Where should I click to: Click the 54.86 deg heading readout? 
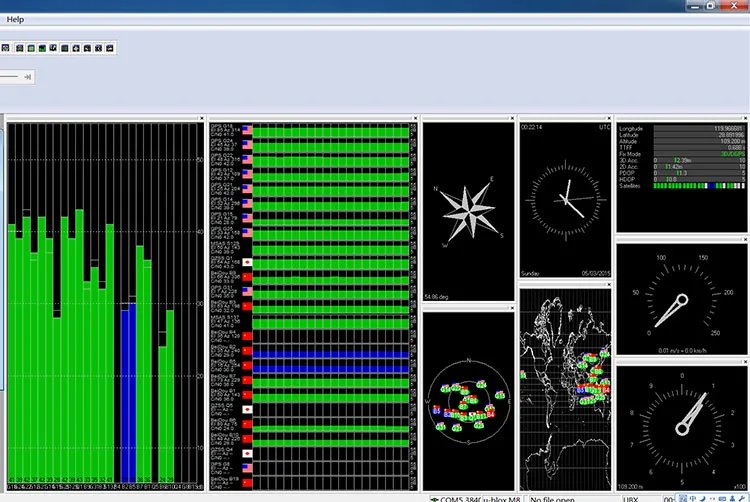[436, 297]
